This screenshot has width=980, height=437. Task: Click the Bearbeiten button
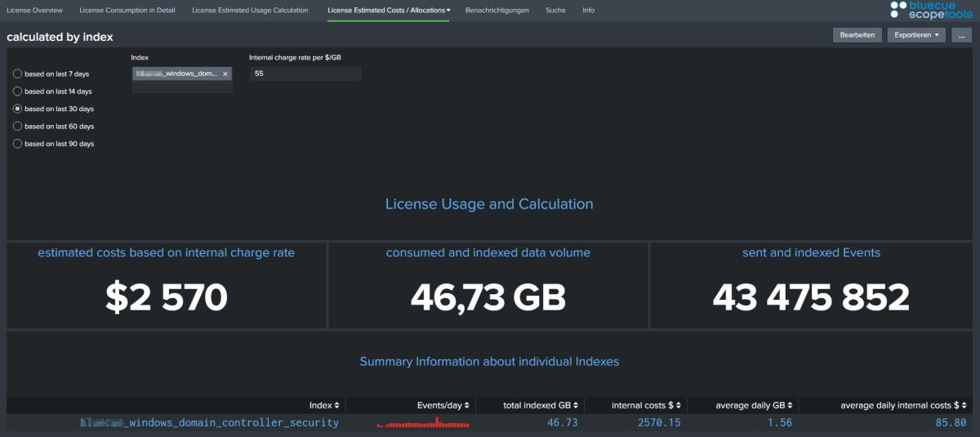click(857, 35)
